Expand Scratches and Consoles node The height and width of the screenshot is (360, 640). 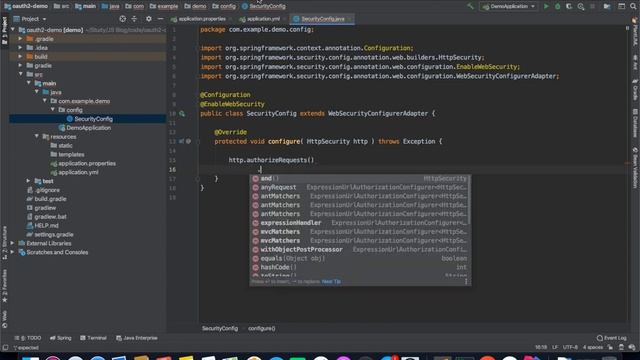point(12,252)
